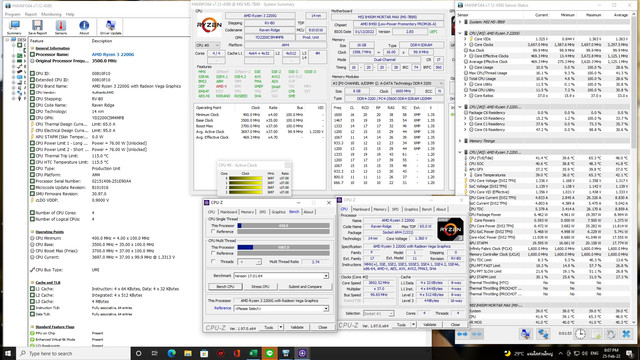The image size is (640, 360).
Task: Open the Memory Modules slot dropdown
Action: pyautogui.click(x=387, y=83)
